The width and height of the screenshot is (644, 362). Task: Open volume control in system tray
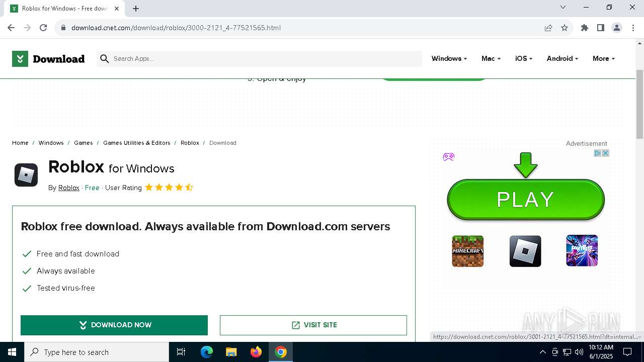[x=579, y=352]
